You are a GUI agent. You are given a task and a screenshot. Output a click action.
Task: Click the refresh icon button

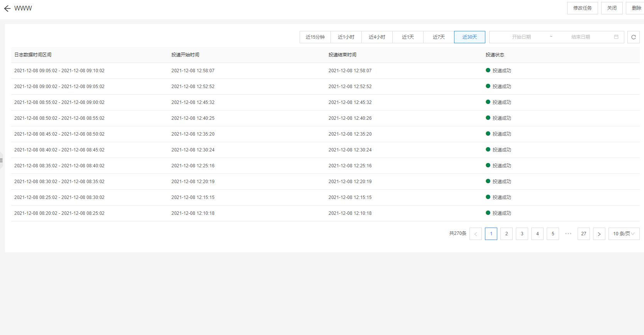pos(633,37)
